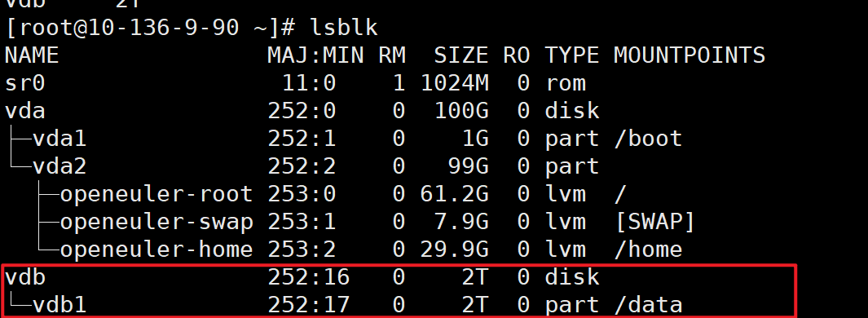
Task: Click the 2T size in the 252:16 row
Action: [475, 277]
